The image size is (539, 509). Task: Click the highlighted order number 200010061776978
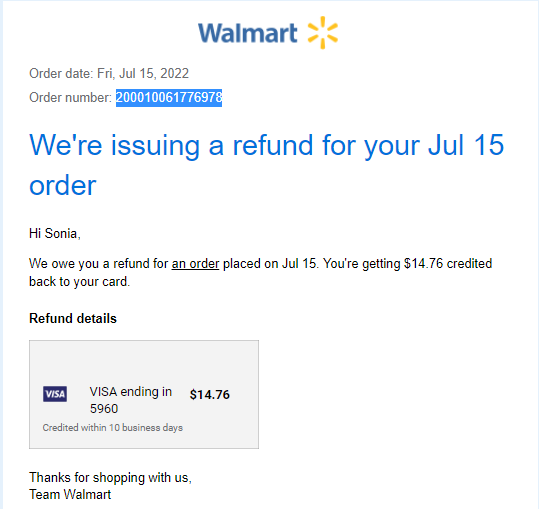(x=169, y=98)
